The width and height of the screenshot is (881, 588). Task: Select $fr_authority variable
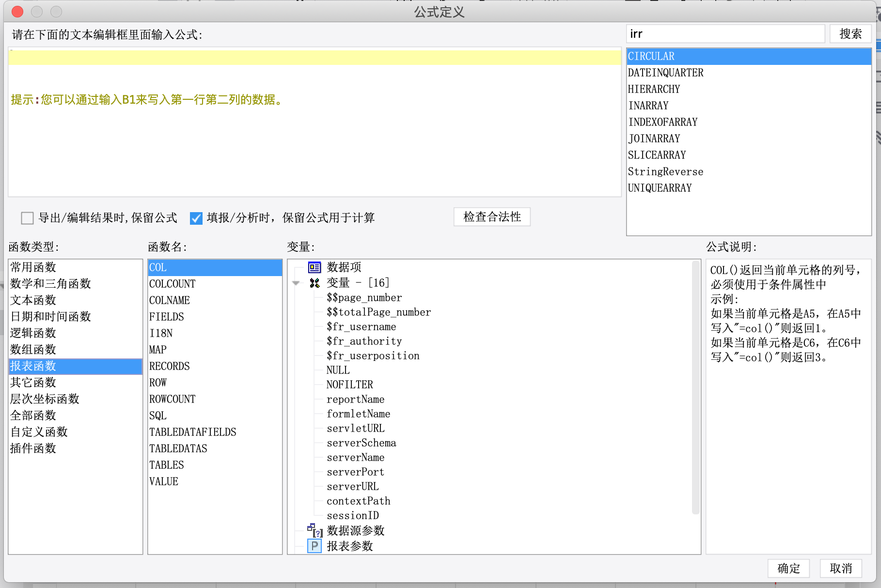click(x=364, y=341)
